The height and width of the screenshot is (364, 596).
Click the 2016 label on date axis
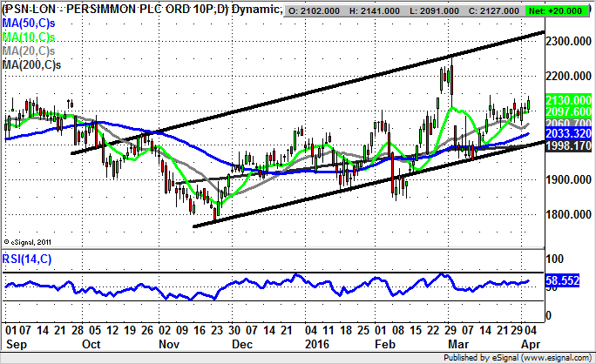coord(318,344)
